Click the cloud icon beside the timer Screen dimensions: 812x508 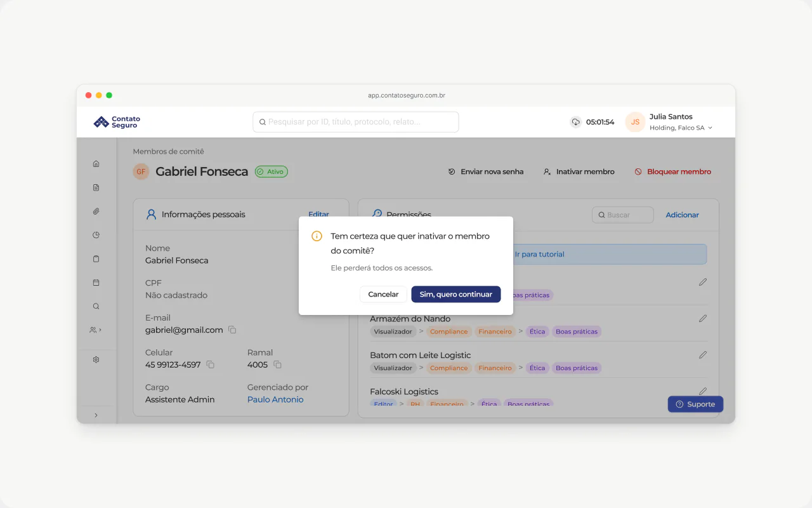pos(576,122)
